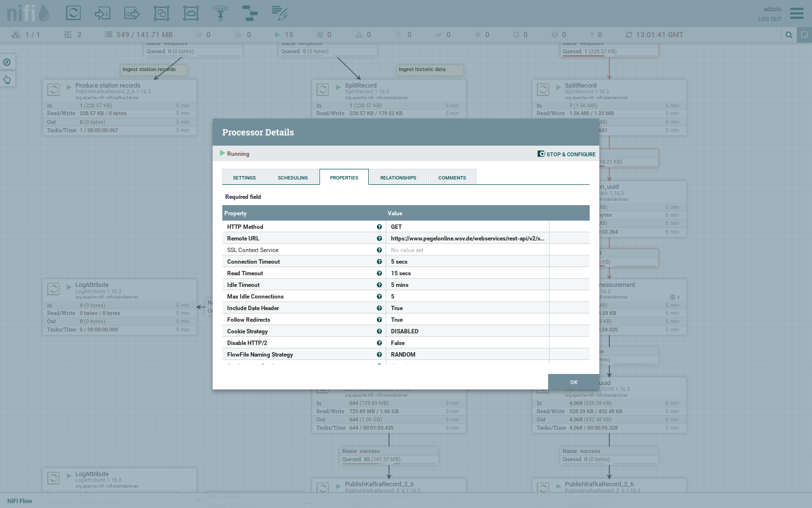This screenshot has height=508, width=812.
Task: Click the Funnel toolbar icon
Action: coord(220,13)
